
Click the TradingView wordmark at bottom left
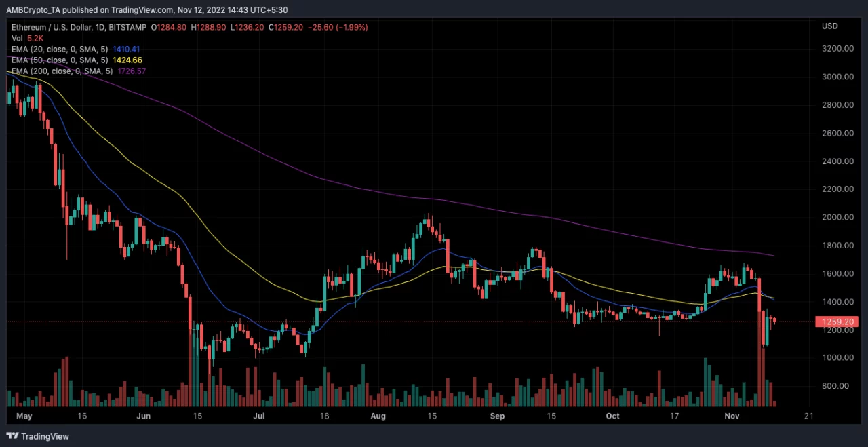(x=46, y=436)
